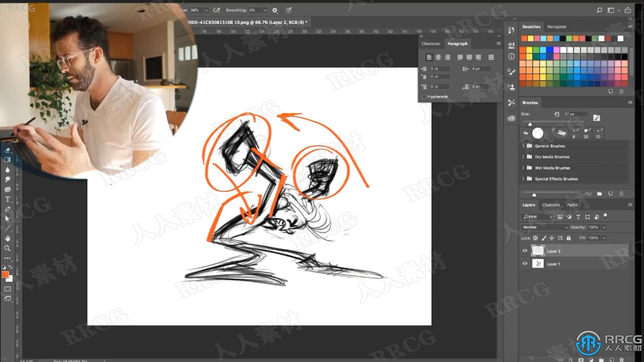The width and height of the screenshot is (644, 362).
Task: Open the Info panel icon
Action: point(511,57)
